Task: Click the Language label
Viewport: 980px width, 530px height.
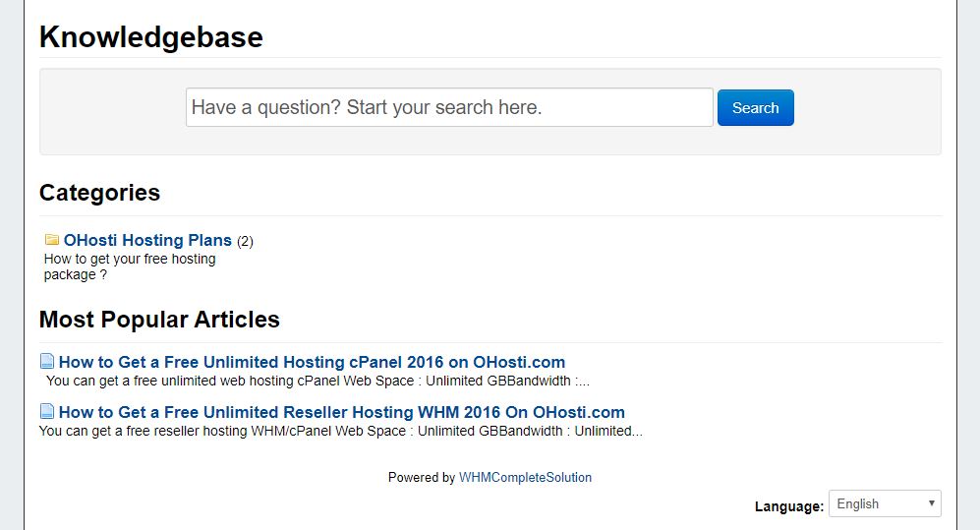Action: coord(788,506)
